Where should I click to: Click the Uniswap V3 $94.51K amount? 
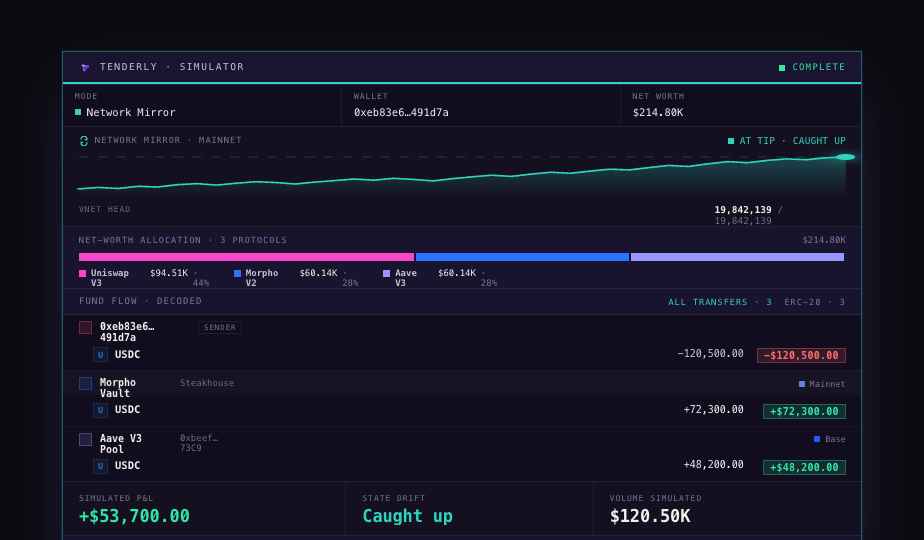[169, 273]
